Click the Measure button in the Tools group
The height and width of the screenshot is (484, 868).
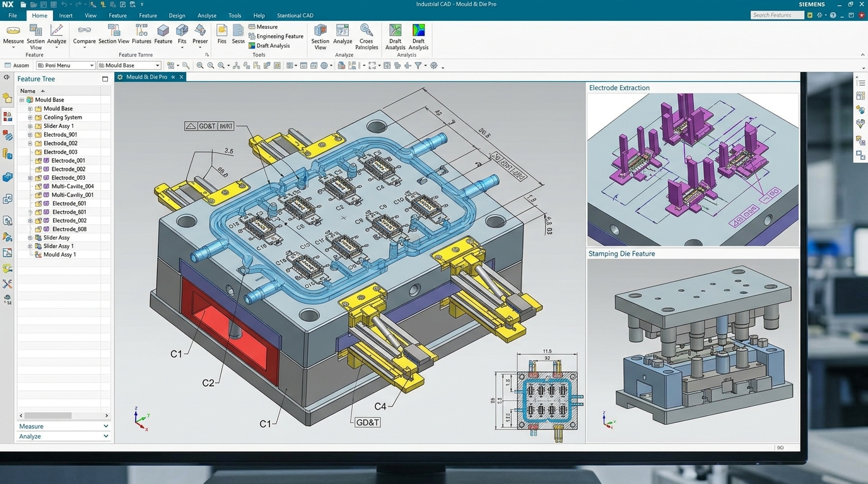coord(263,26)
